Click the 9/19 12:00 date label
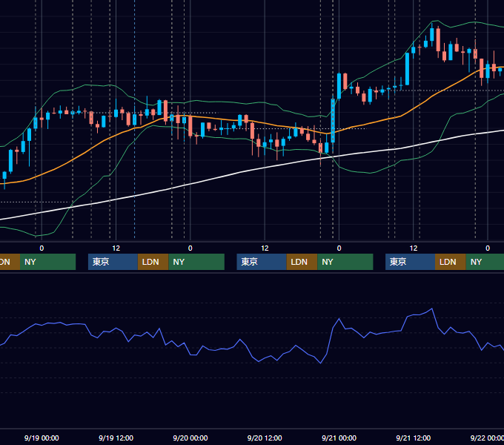The height and width of the screenshot is (445, 504). [x=116, y=438]
